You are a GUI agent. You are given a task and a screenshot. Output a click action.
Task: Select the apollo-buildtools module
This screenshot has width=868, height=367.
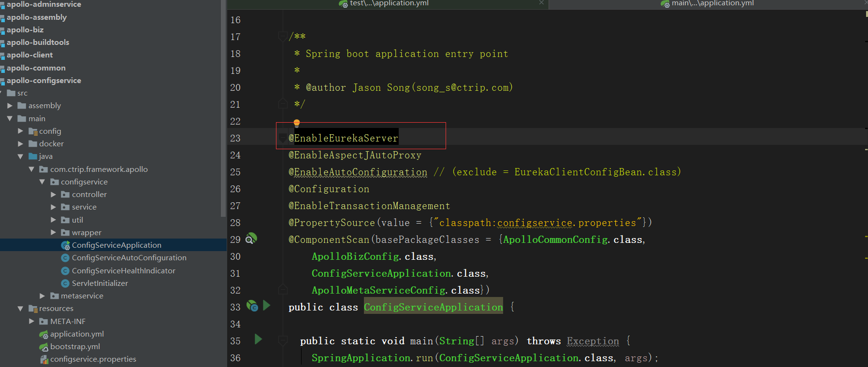pos(38,42)
